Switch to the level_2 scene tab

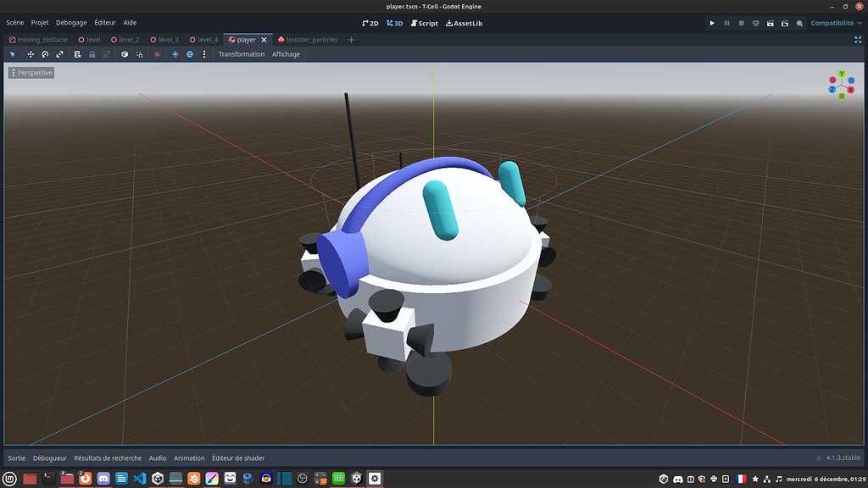[x=127, y=39]
